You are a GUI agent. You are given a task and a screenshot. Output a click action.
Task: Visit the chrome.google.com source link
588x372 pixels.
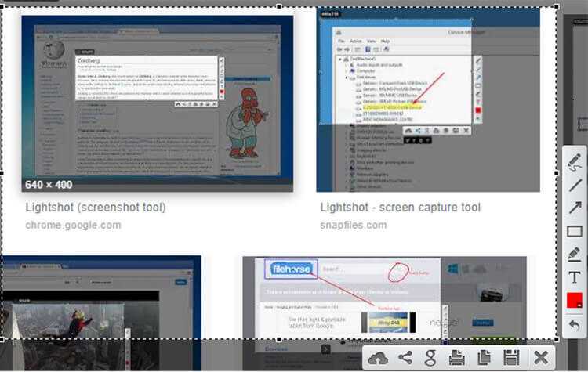click(x=73, y=225)
